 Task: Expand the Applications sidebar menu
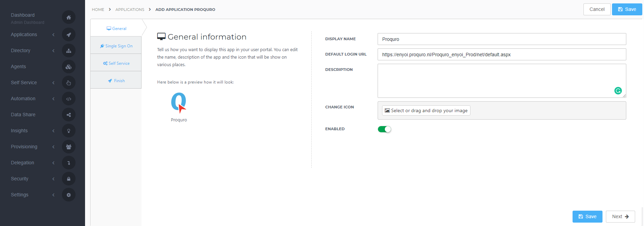(x=53, y=34)
